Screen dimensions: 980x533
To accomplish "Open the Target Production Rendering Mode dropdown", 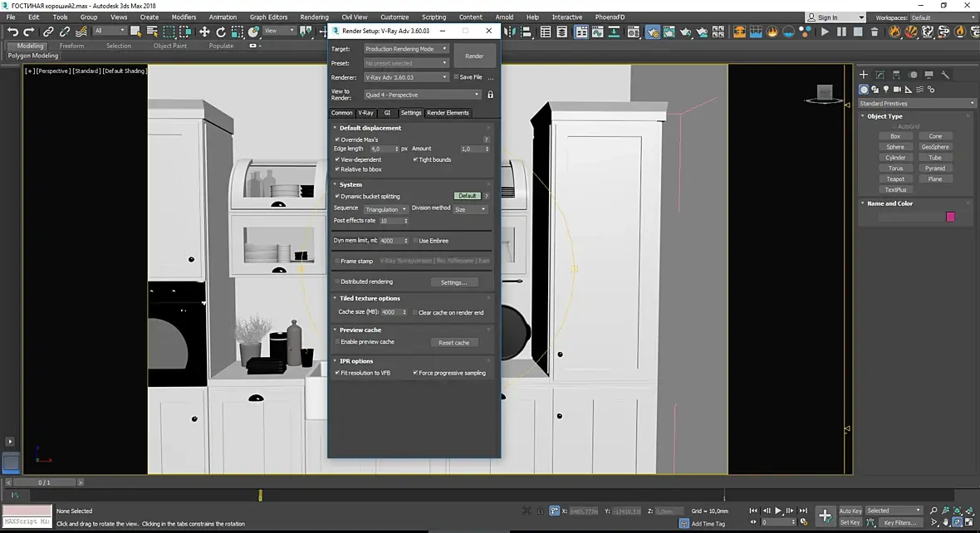I will [406, 49].
